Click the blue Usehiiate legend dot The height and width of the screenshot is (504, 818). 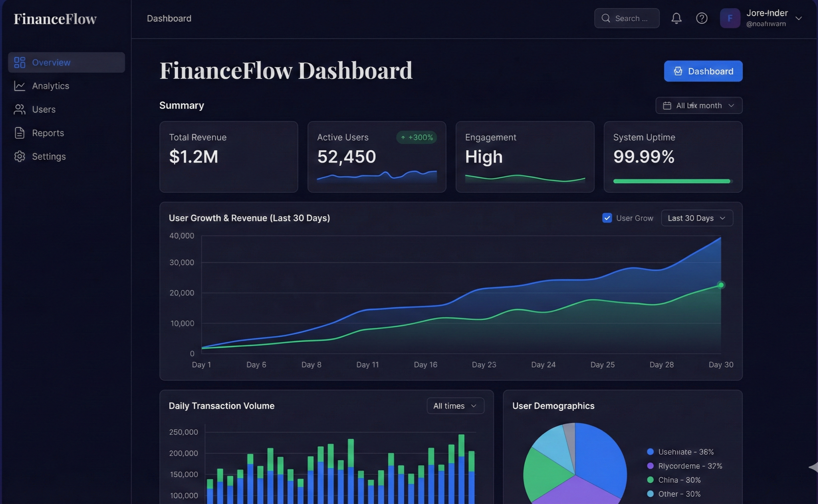(x=650, y=452)
